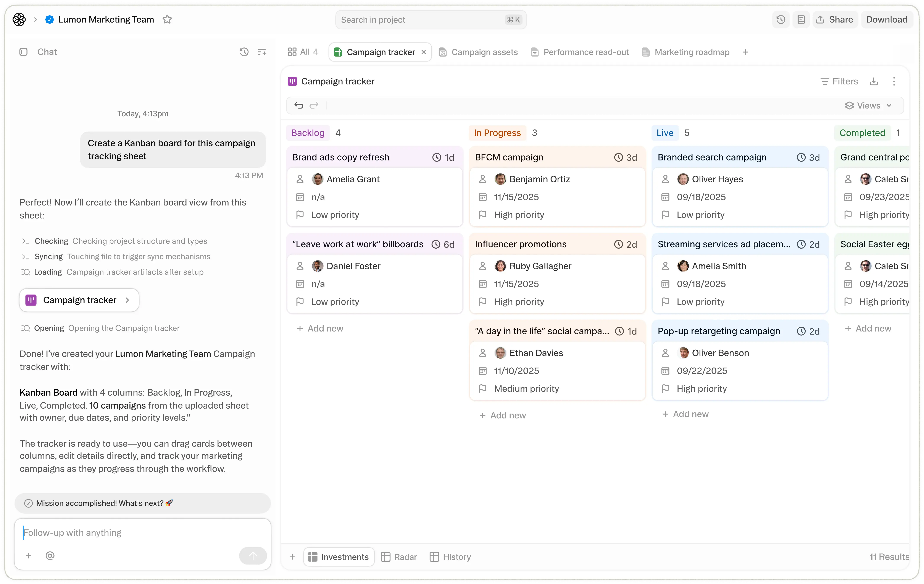This screenshot has height=584, width=924.
Task: Close the Campaign tracker tab
Action: [x=424, y=52]
